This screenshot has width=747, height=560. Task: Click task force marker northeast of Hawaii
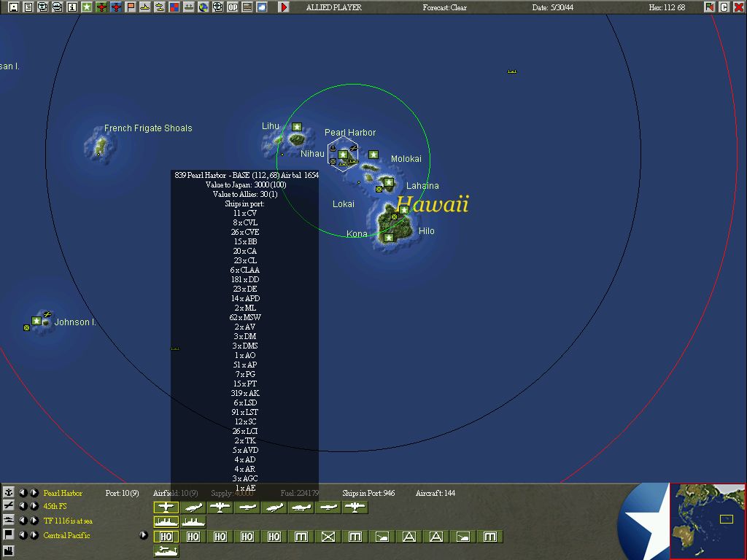click(512, 71)
